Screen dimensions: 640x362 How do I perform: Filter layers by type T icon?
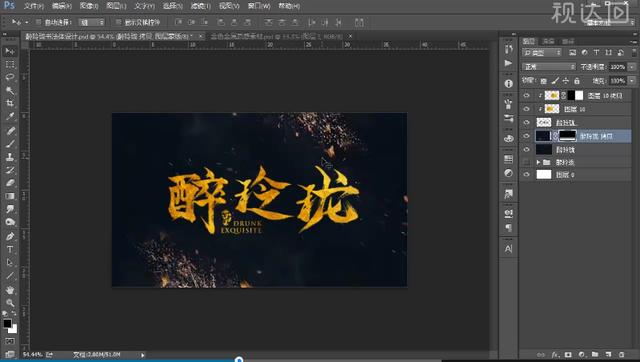(x=596, y=53)
